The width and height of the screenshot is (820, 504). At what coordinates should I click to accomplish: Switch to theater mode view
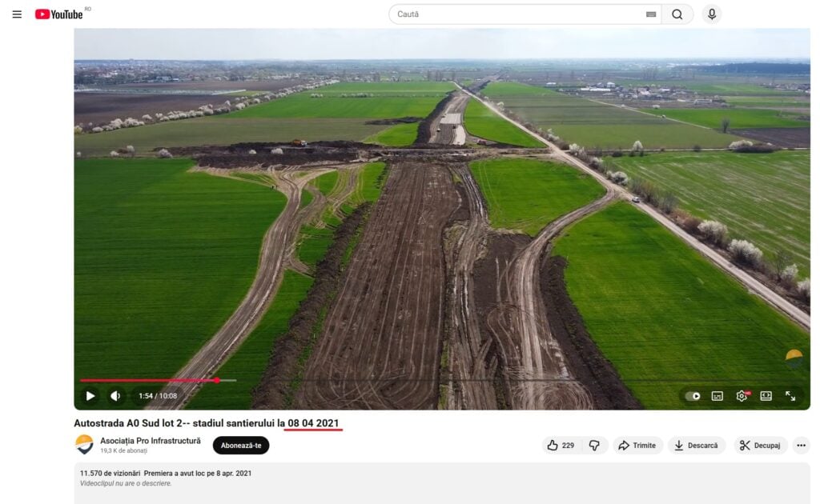coord(766,396)
